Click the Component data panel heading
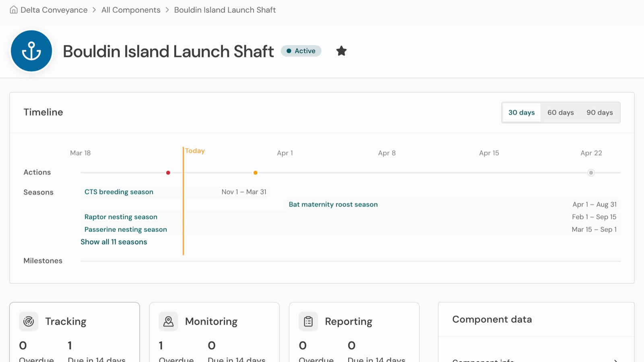Image resolution: width=644 pixels, height=362 pixels. tap(492, 319)
